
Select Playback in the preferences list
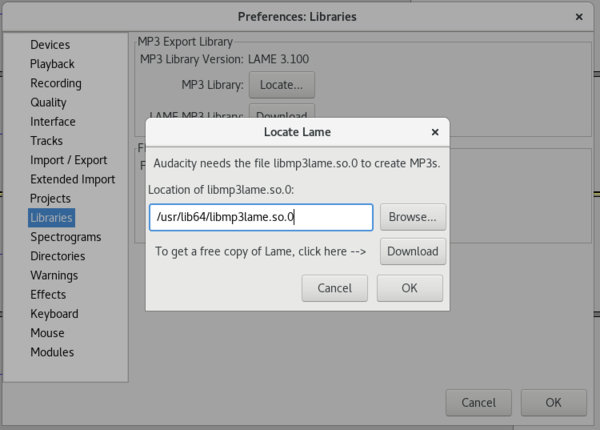(52, 64)
